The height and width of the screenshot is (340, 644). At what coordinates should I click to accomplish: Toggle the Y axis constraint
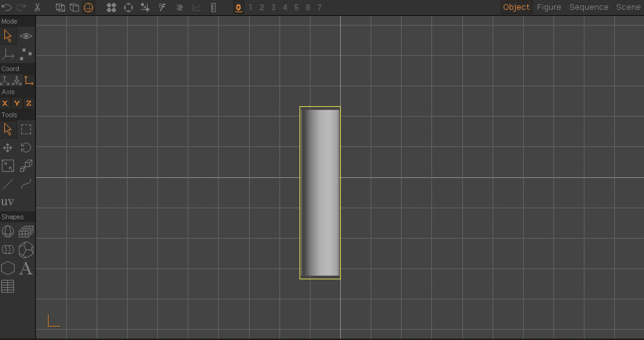(17, 103)
